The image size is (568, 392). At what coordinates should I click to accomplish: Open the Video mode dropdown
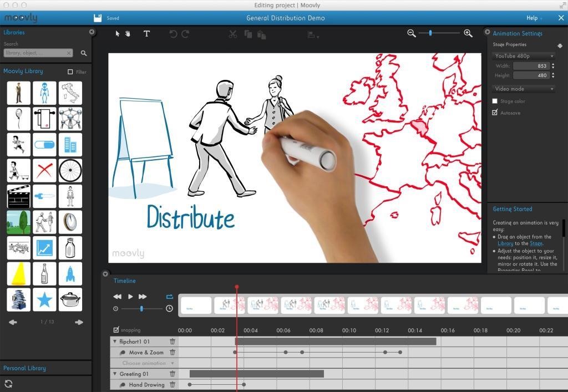coord(524,89)
